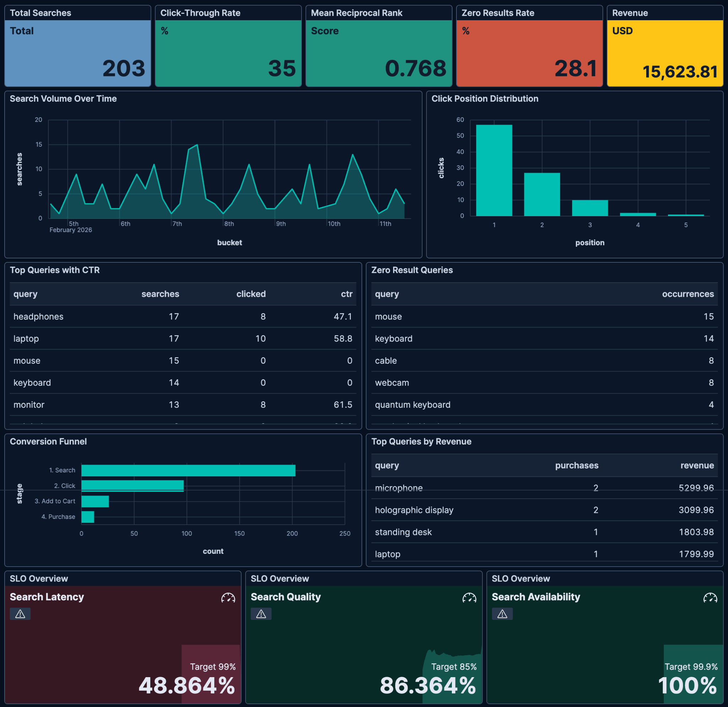Click position 3 bar in click distribution
The width and height of the screenshot is (728, 707).
click(x=590, y=208)
